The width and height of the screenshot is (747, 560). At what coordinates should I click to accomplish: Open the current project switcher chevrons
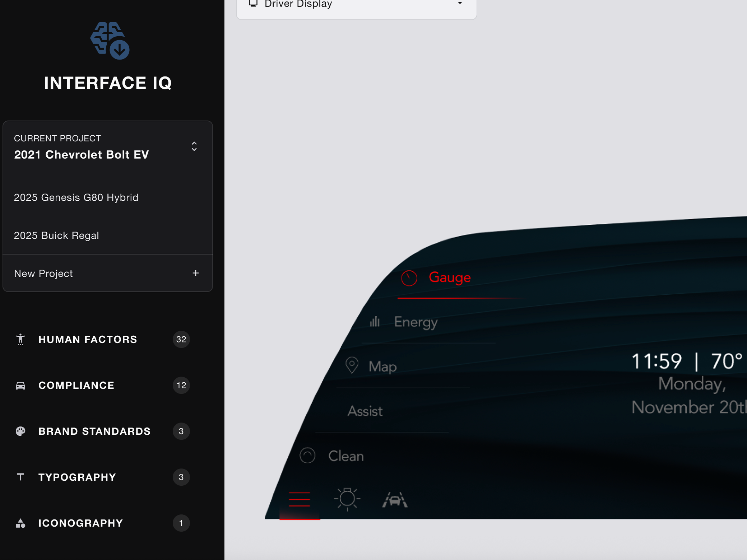click(194, 146)
